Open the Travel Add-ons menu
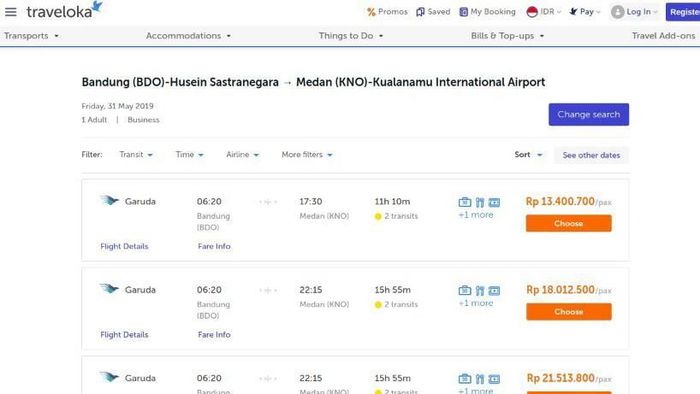This screenshot has height=394, width=700. pos(663,36)
